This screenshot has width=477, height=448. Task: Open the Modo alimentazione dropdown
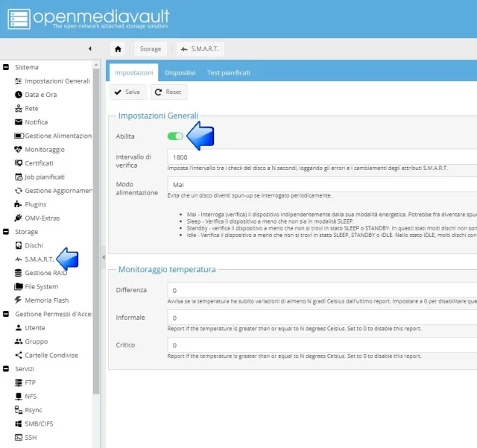pos(322,183)
